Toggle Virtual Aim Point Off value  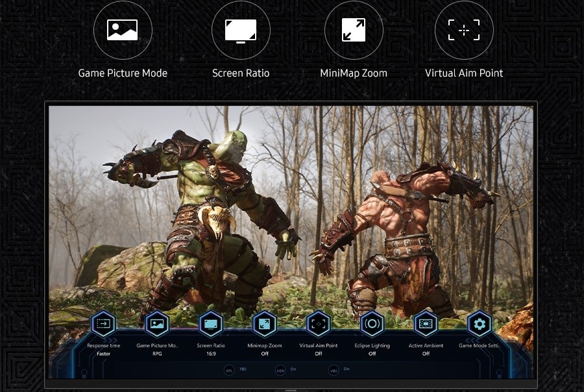tap(319, 354)
